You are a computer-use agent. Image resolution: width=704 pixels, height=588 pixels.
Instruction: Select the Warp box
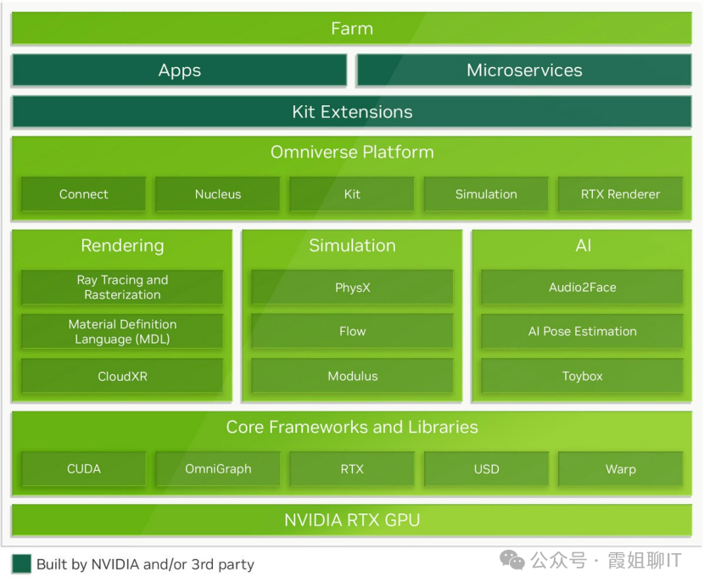tap(621, 469)
